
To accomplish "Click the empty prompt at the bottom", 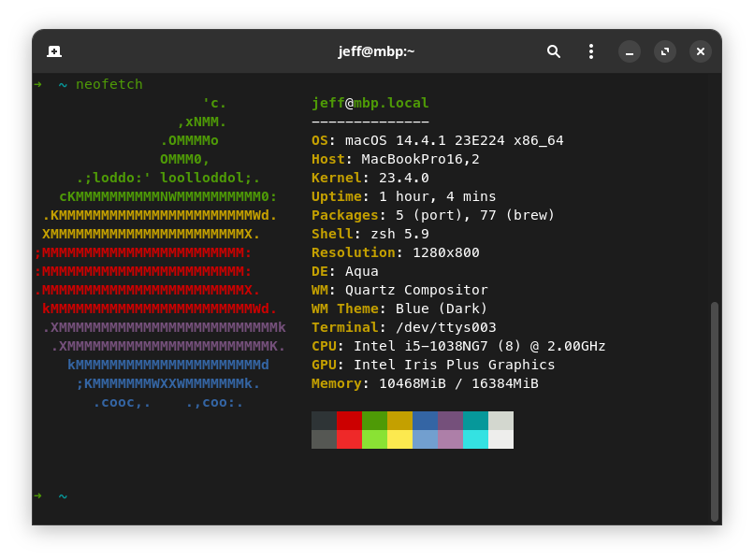I will click(x=51, y=495).
